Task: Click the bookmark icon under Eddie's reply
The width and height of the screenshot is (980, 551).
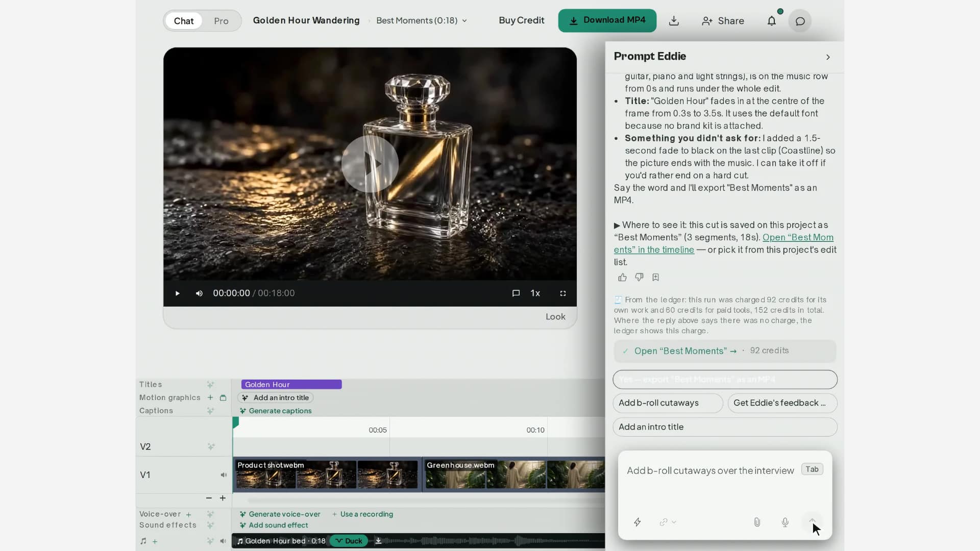Action: (656, 278)
